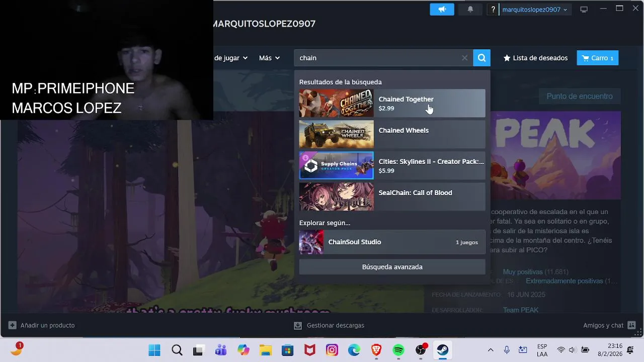This screenshot has height=362, width=644.
Task: Open volume speaker tray icon
Action: [x=572, y=350]
